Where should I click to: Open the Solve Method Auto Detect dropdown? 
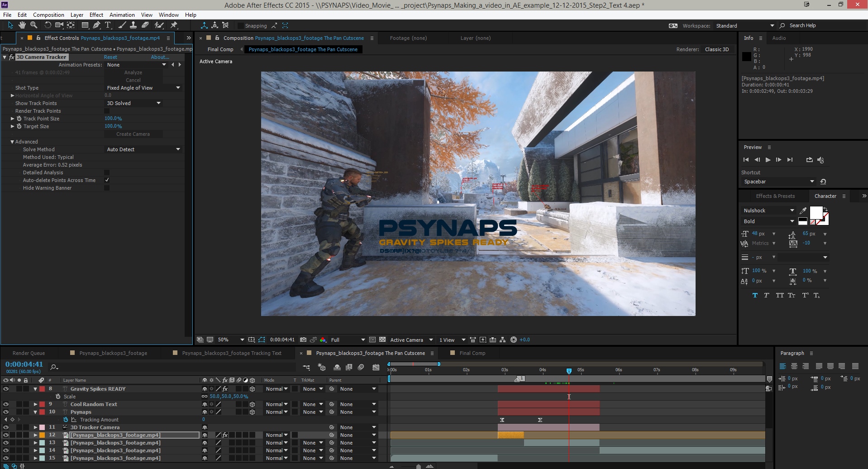(143, 149)
